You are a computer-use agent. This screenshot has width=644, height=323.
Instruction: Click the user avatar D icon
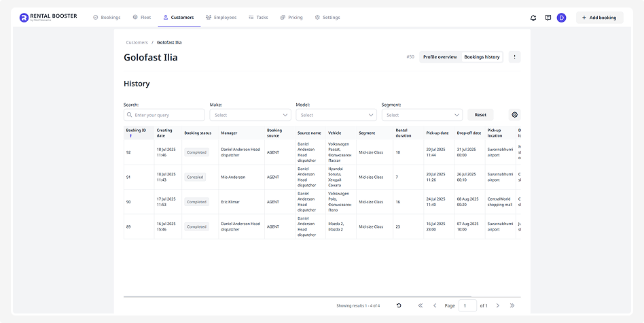(x=561, y=18)
